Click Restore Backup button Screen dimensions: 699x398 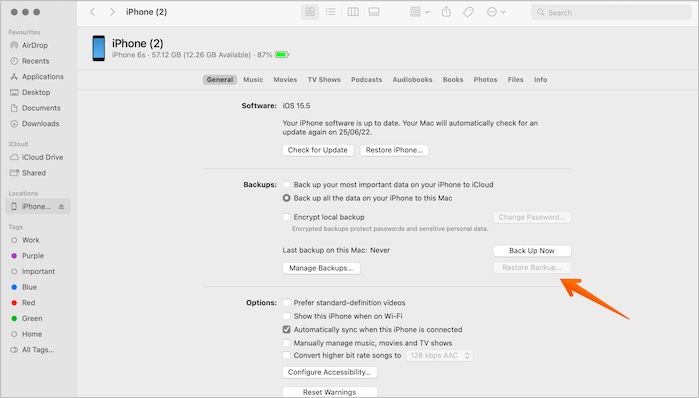(x=532, y=268)
